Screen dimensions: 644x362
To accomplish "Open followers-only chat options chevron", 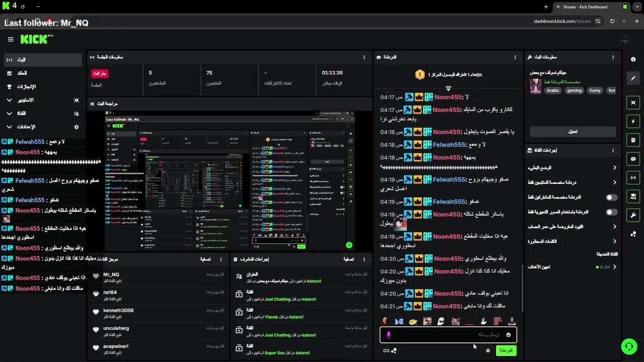I will pos(614,183).
